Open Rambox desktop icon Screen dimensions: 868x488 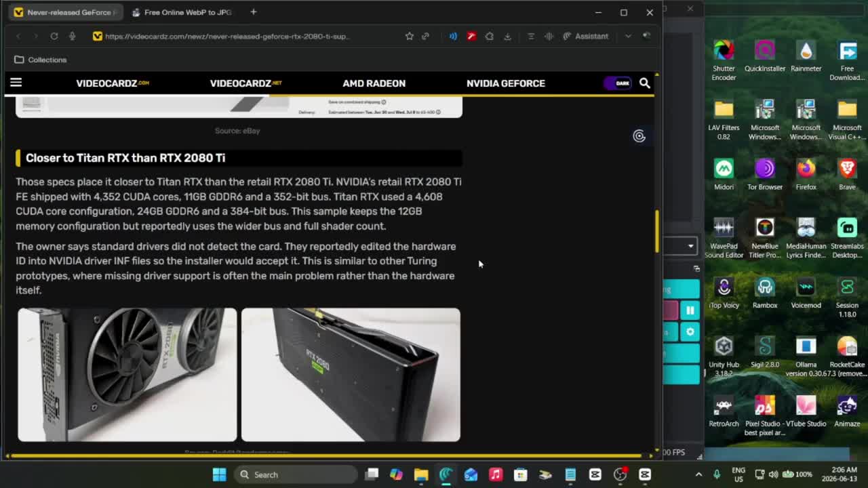tap(765, 293)
